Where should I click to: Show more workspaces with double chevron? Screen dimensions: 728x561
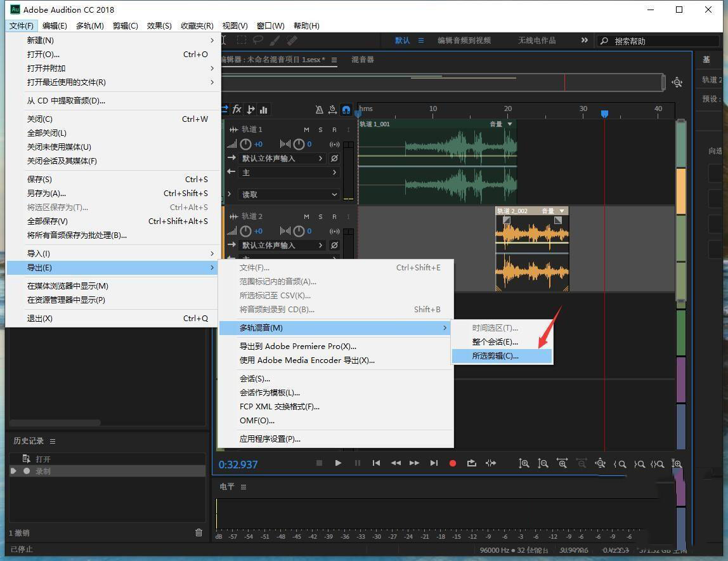(x=585, y=41)
